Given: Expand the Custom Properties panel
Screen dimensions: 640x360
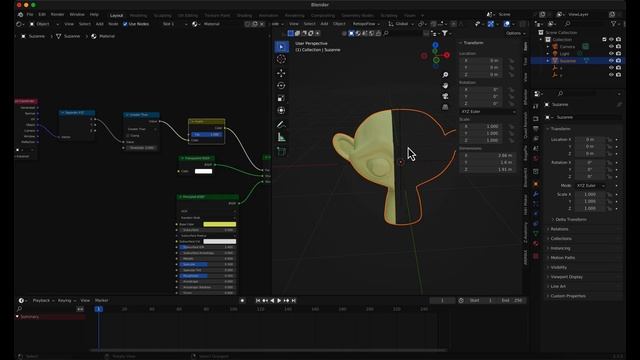Looking at the screenshot, I should [567, 296].
